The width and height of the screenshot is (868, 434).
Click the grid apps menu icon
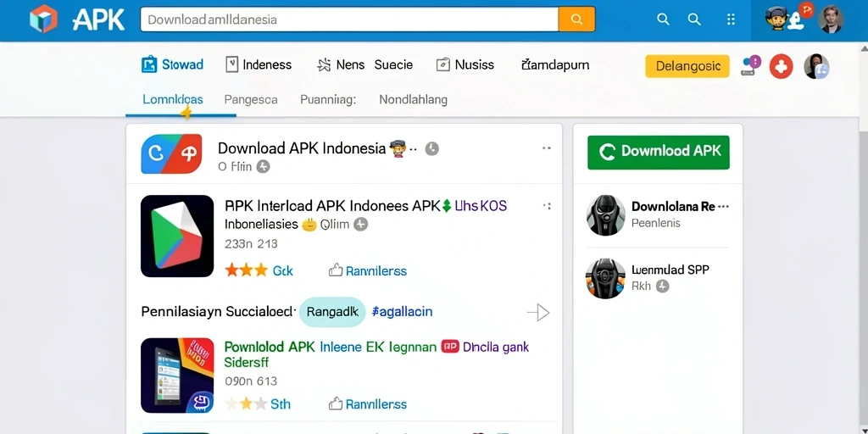(731, 19)
